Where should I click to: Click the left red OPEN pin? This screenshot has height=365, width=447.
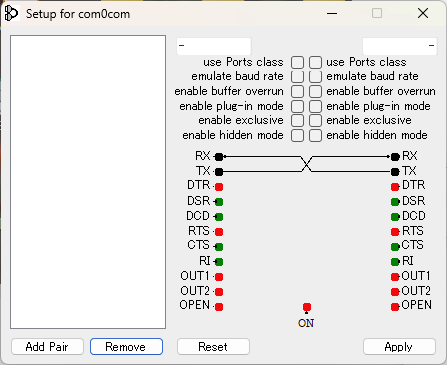(219, 307)
